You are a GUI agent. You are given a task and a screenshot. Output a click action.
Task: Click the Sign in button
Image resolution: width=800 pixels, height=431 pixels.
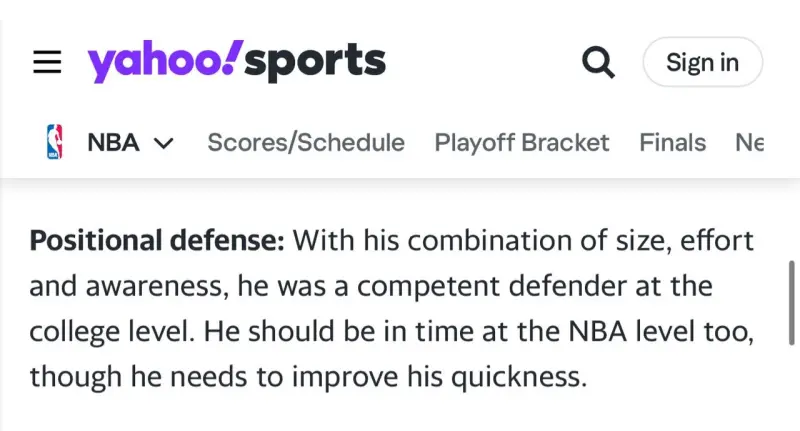point(703,62)
